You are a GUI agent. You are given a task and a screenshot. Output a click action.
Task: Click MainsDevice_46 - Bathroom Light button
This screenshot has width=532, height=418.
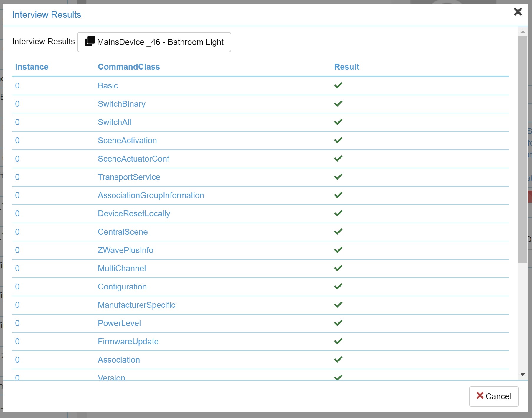pyautogui.click(x=154, y=42)
